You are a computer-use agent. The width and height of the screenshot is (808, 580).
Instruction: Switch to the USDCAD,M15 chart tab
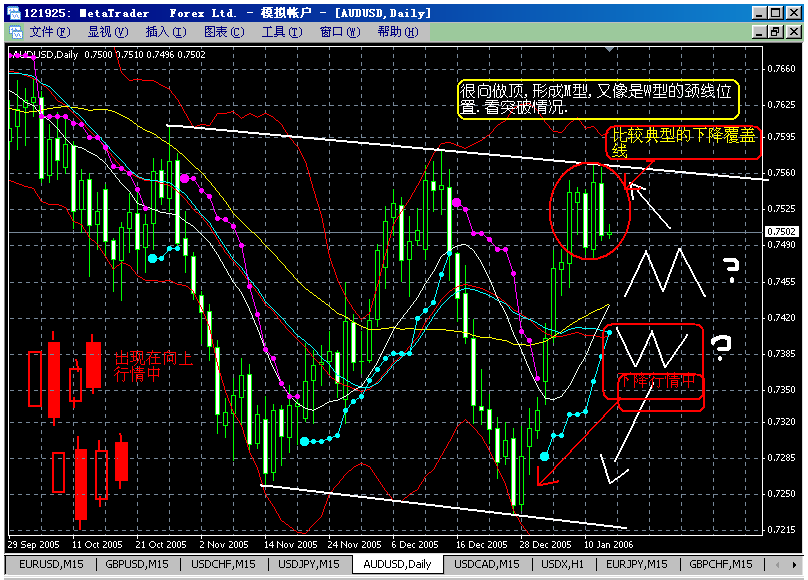click(487, 565)
